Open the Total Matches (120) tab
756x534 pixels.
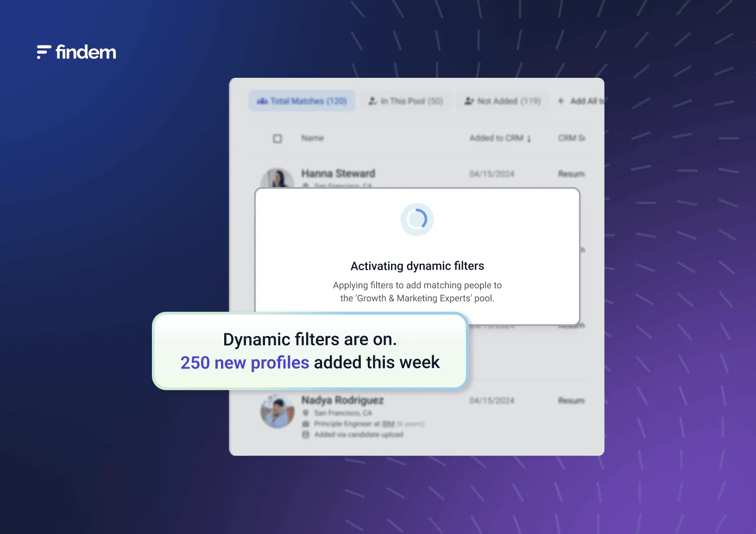(x=302, y=101)
